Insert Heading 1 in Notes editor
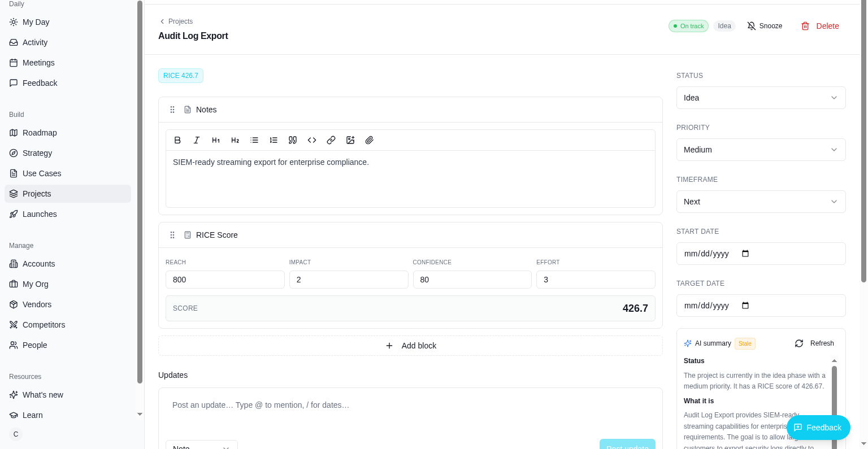The width and height of the screenshot is (868, 449). (216, 140)
